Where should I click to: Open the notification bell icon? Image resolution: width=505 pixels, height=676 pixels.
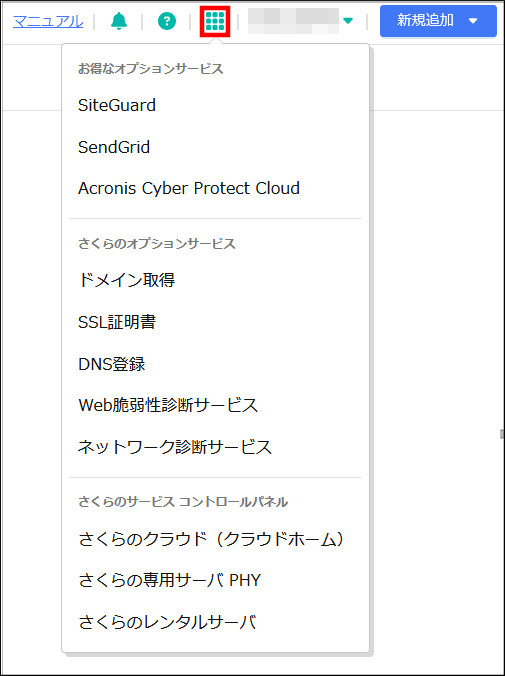[x=119, y=21]
